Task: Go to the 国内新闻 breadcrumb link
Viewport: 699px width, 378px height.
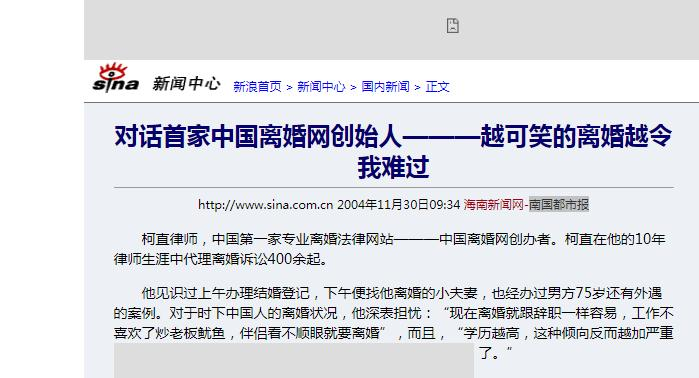Action: [385, 86]
